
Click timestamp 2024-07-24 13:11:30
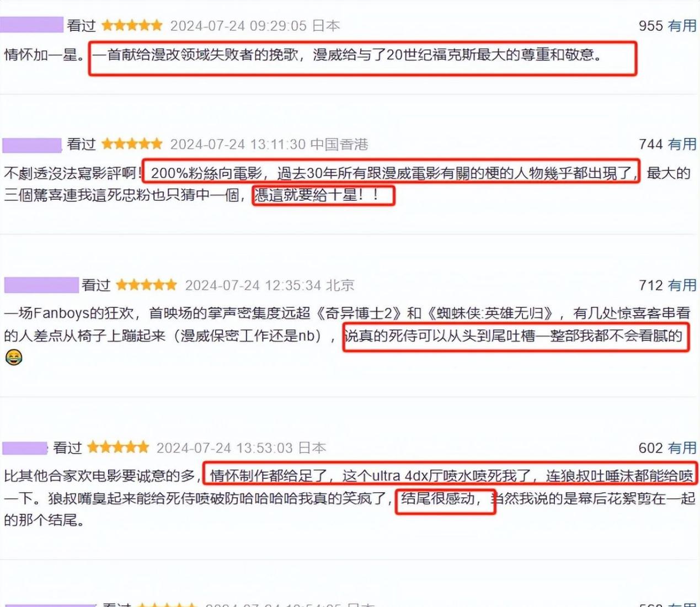pos(238,145)
